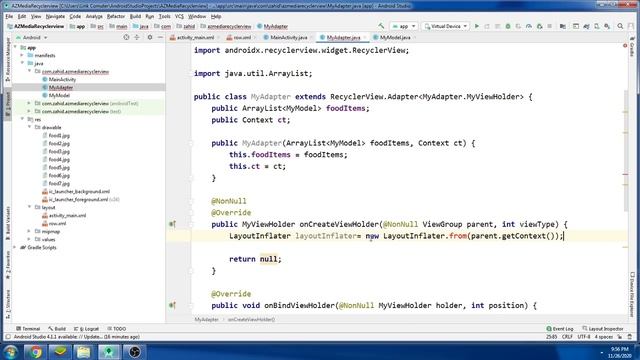Click the Debug app bug icon
This screenshot has height=360, width=640.
pyautogui.click(x=508, y=26)
